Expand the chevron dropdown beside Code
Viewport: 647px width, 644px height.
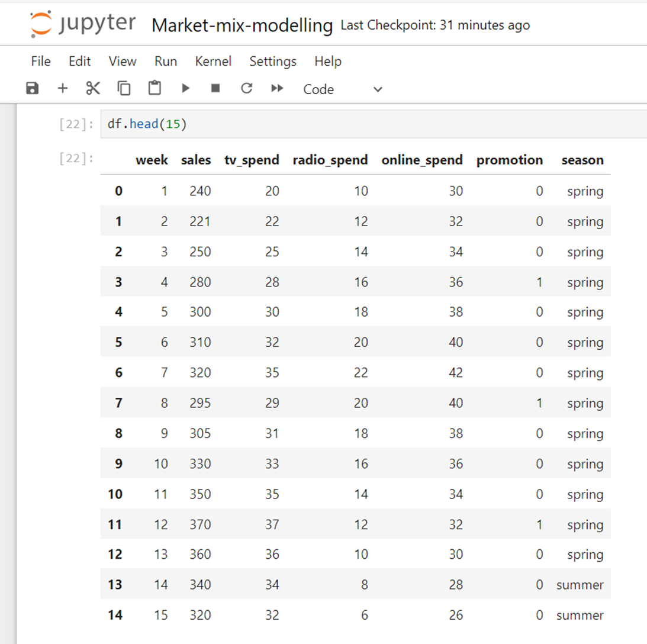tap(377, 89)
